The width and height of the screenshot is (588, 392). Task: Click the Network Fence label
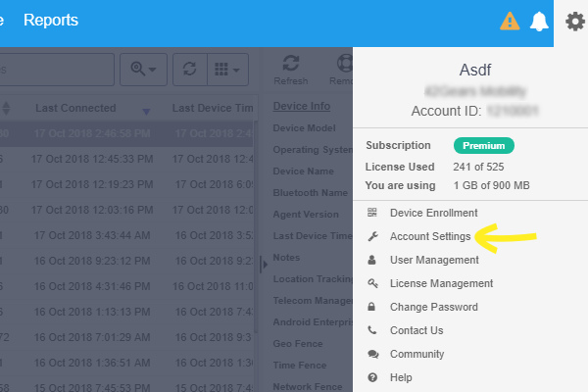[x=308, y=387]
